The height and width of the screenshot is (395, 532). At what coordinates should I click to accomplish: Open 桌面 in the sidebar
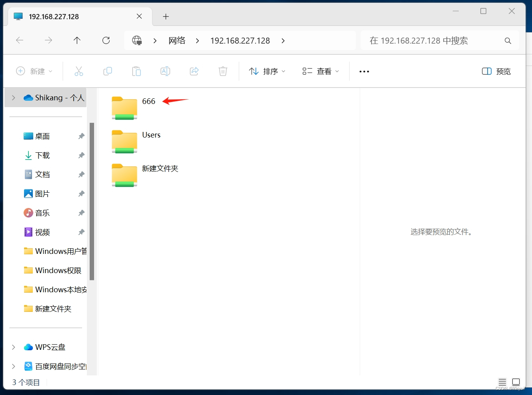tap(42, 136)
